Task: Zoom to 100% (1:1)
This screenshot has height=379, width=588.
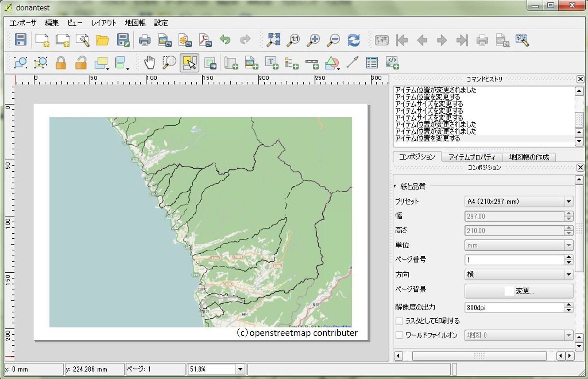Action: coord(294,40)
